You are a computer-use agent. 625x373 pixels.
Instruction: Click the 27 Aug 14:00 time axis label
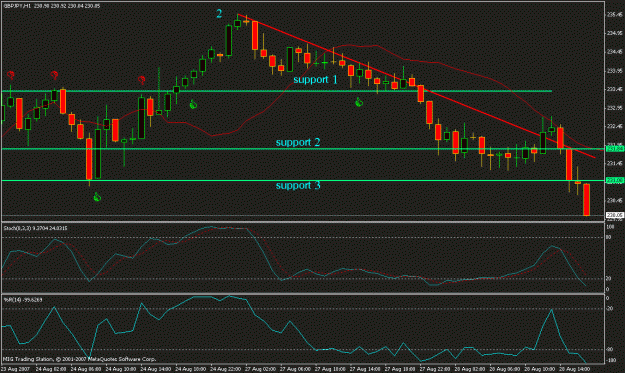364,369
